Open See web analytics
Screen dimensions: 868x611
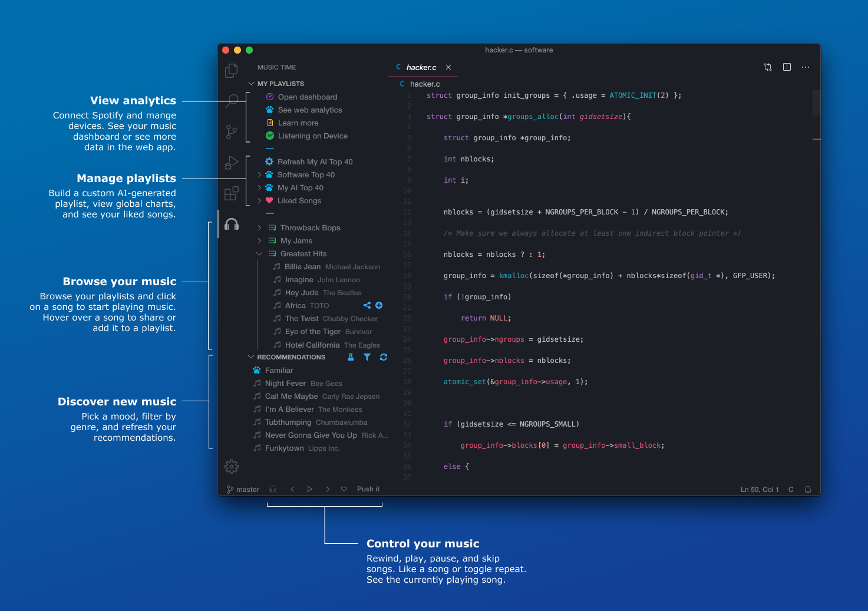click(310, 110)
